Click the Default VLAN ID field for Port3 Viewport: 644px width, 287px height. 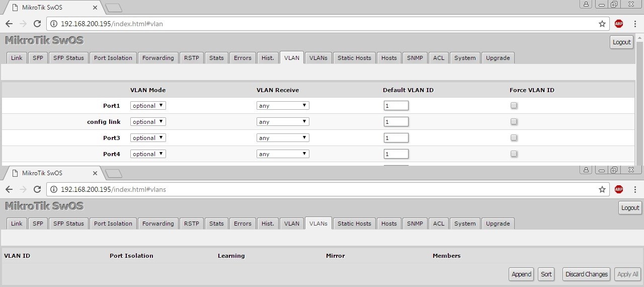click(x=395, y=138)
